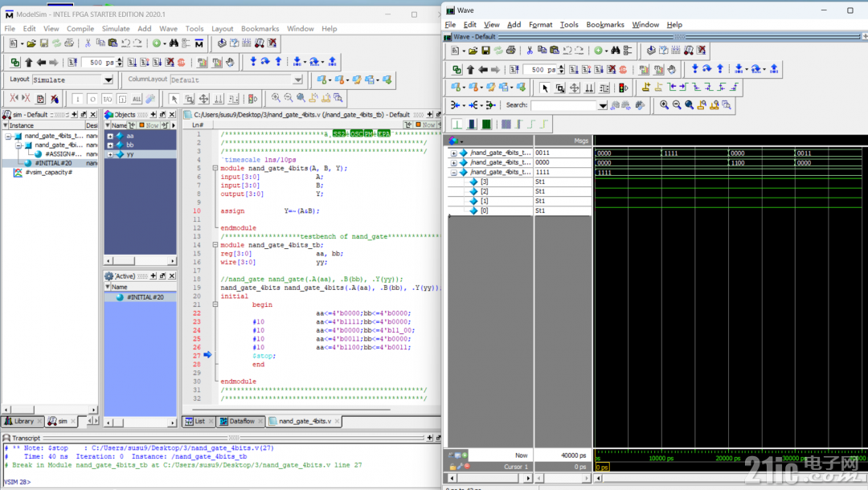Click Msgs column header in Wave
Screen dimensions: 868x490
point(563,141)
